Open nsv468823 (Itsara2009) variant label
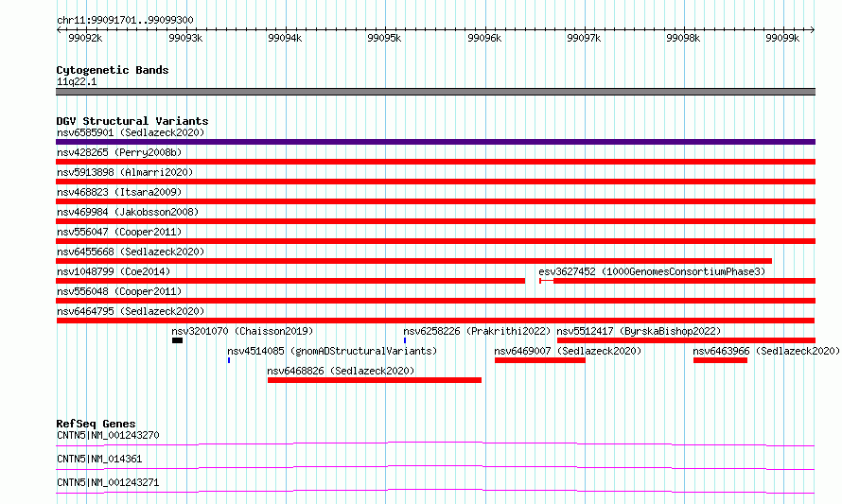The height and width of the screenshot is (504, 842). point(119,192)
